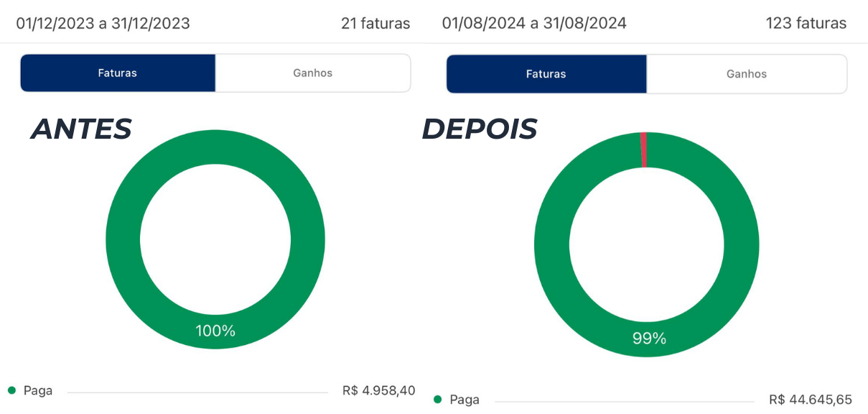This screenshot has width=868, height=414.
Task: Click the ANTES heading text
Action: [x=80, y=129]
